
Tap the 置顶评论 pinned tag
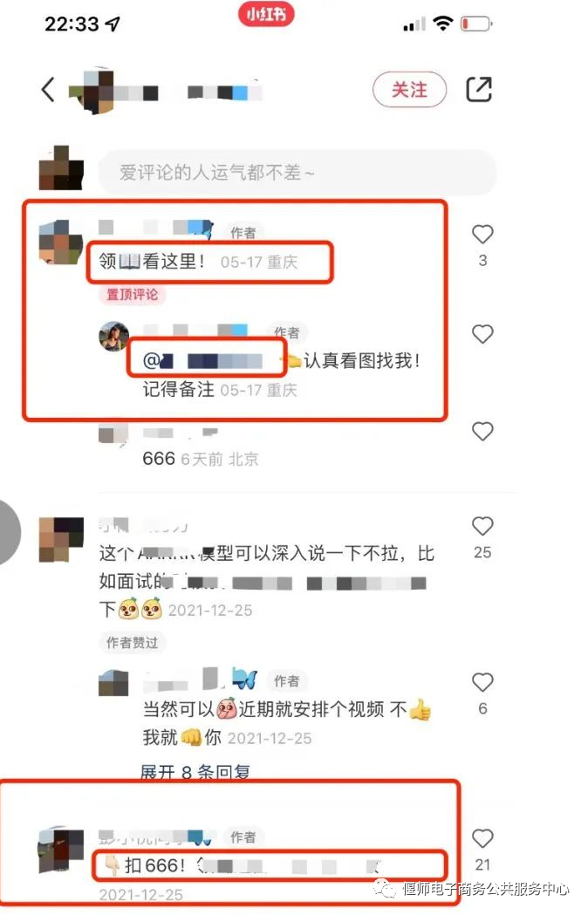tap(132, 294)
